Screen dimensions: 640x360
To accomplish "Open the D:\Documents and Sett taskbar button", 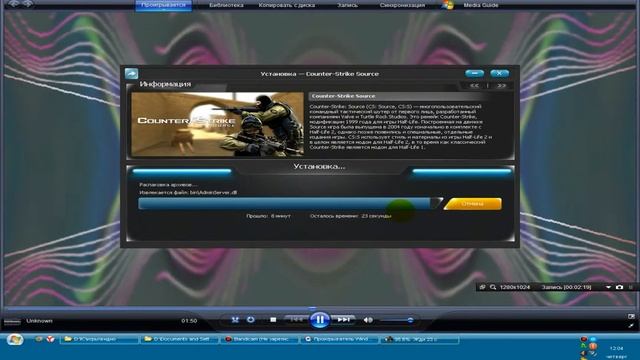I will coord(179,339).
